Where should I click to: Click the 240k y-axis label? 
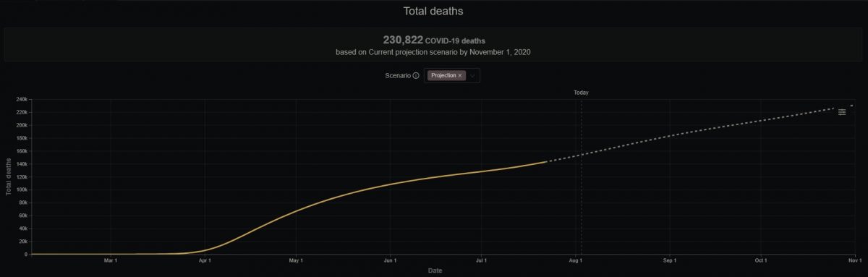(21, 100)
